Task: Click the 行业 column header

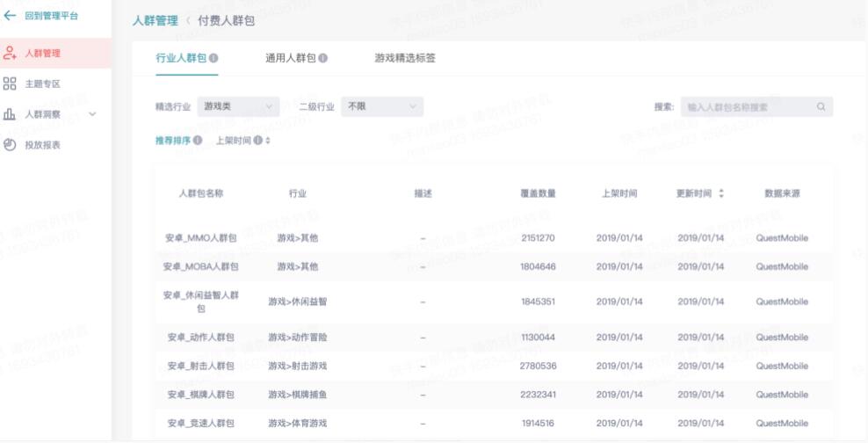Action: point(297,193)
